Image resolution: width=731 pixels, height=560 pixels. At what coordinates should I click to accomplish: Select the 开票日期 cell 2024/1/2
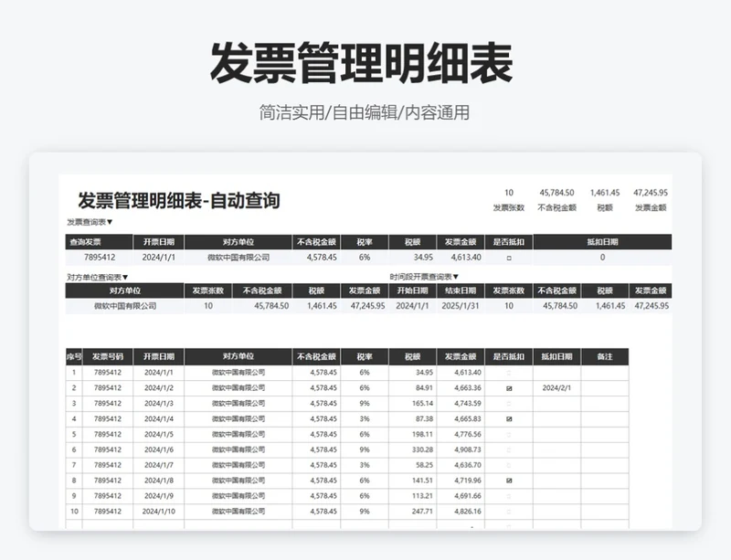point(158,388)
